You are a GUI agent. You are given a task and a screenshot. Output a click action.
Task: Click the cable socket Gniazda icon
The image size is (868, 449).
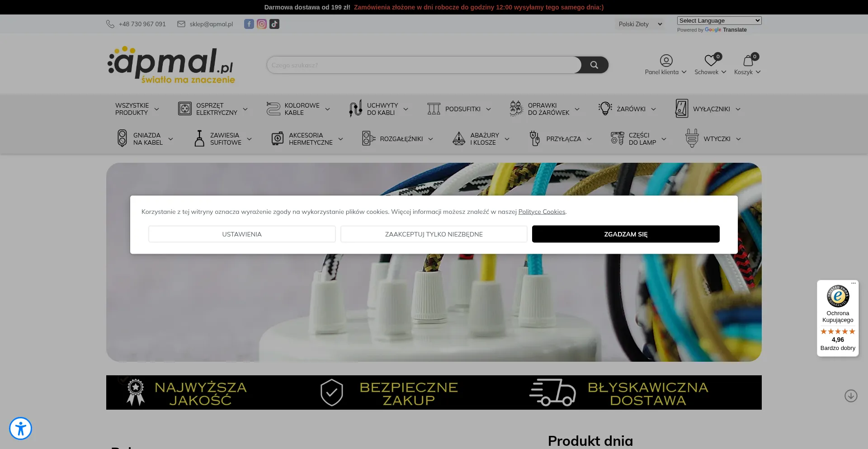[x=122, y=138]
